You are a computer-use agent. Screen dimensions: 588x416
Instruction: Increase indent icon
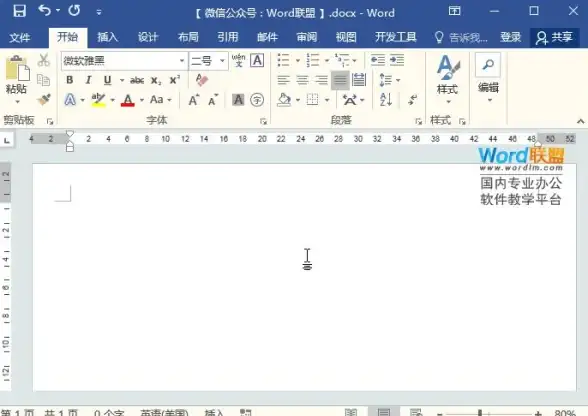pos(397,60)
